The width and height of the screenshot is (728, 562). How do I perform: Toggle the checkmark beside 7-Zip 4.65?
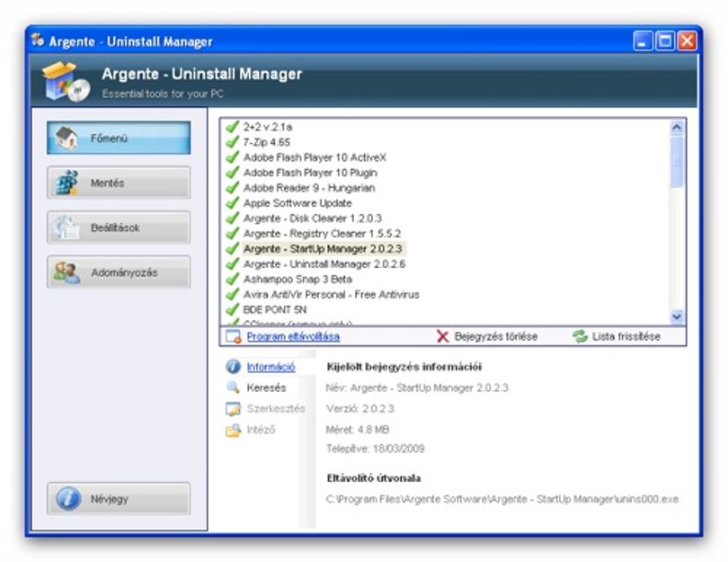232,142
